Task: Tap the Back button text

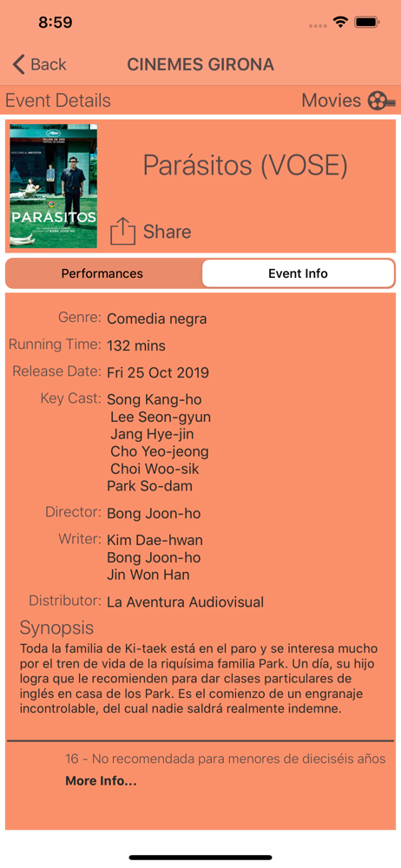Action: (49, 64)
